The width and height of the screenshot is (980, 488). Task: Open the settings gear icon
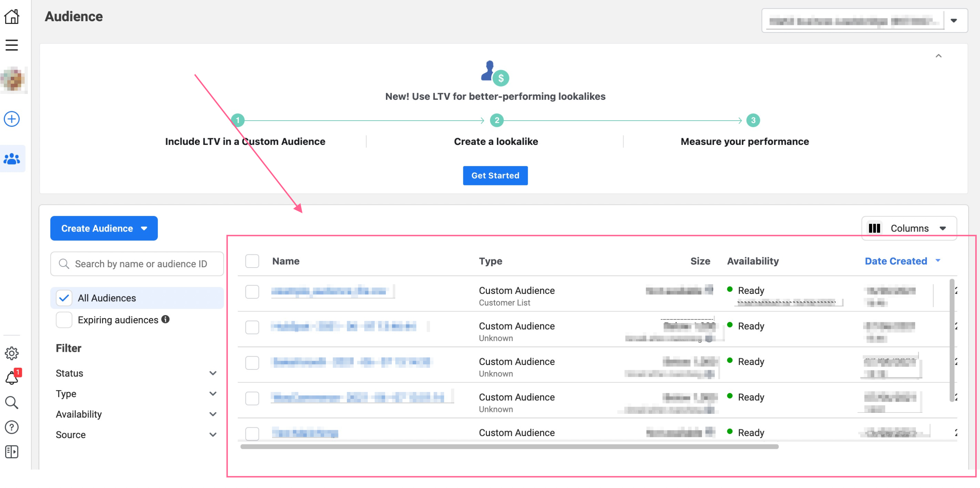pos(11,354)
